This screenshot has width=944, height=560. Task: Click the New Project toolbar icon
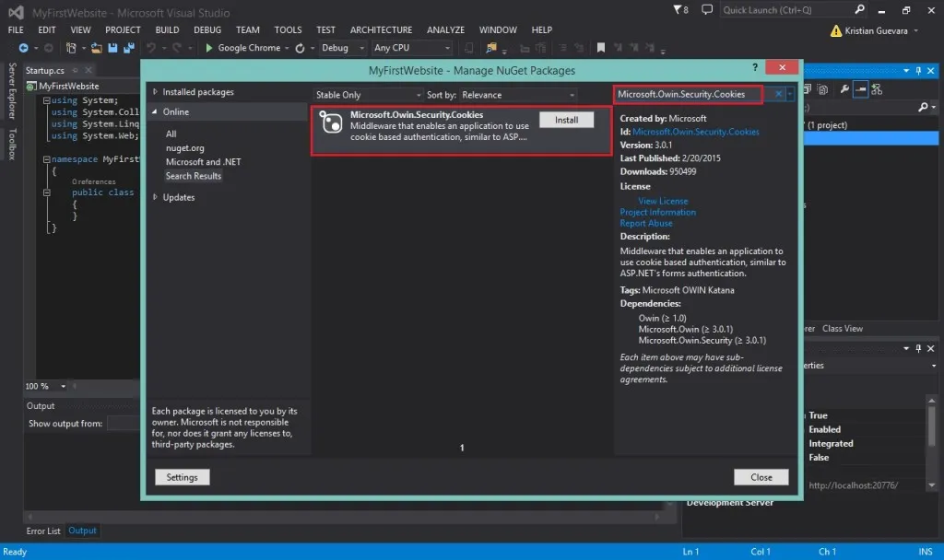click(71, 48)
